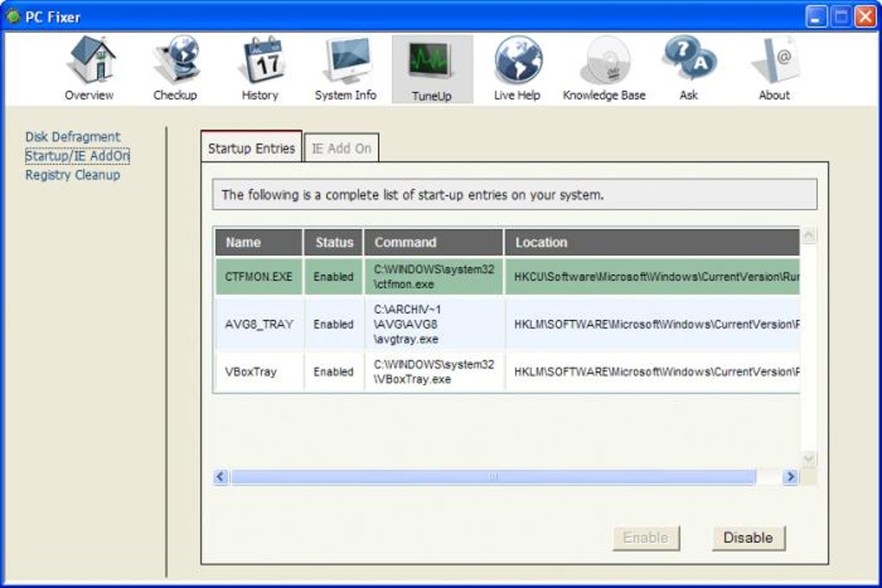882x588 pixels.
Task: Click the Checkup toolbar icon
Action: 176,62
